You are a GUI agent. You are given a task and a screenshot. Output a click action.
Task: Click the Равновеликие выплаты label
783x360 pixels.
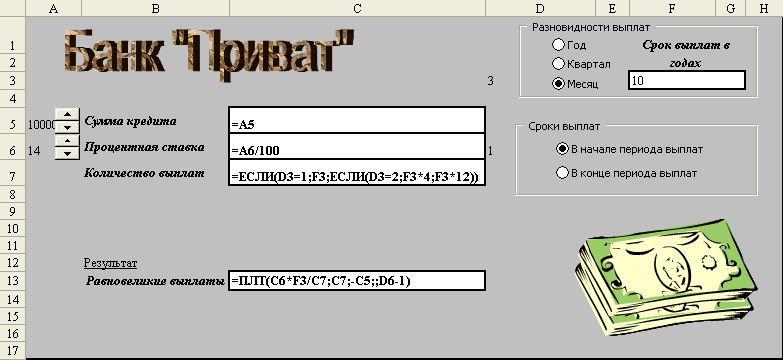[x=155, y=281]
